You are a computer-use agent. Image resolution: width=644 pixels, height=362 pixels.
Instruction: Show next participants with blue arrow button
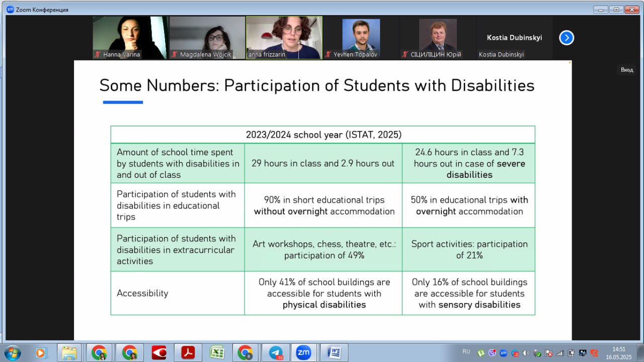coord(566,38)
